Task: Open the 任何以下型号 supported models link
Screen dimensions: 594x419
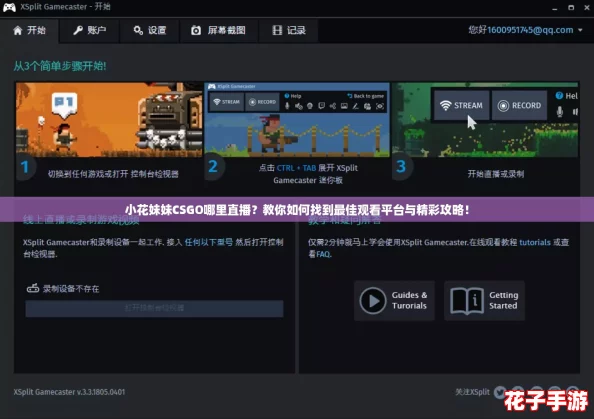Action: coord(208,242)
